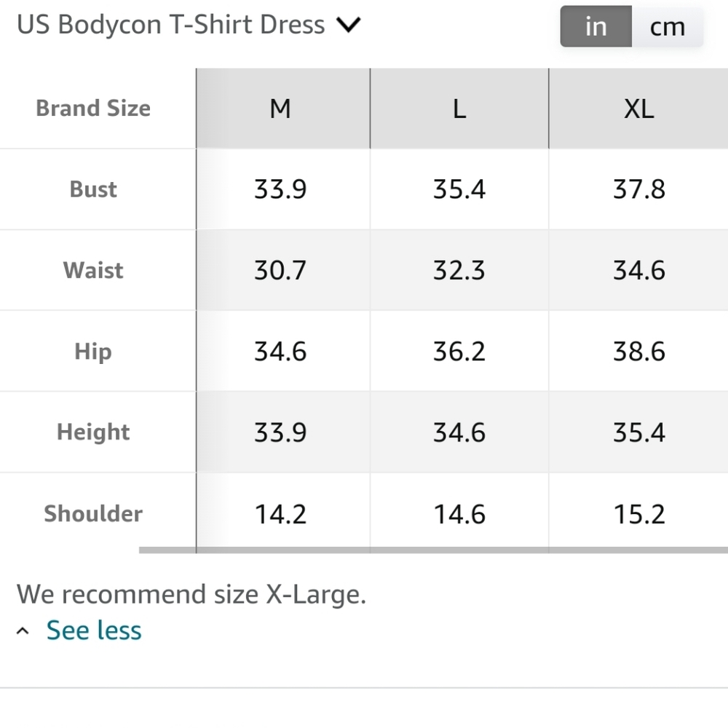This screenshot has width=728, height=728.
Task: Select the XL size column header
Action: point(638,109)
